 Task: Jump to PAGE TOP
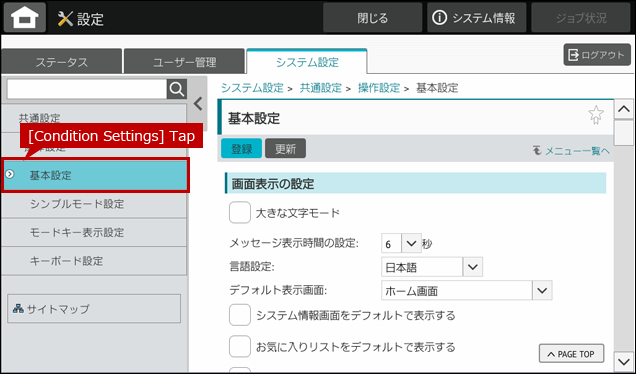pos(571,354)
